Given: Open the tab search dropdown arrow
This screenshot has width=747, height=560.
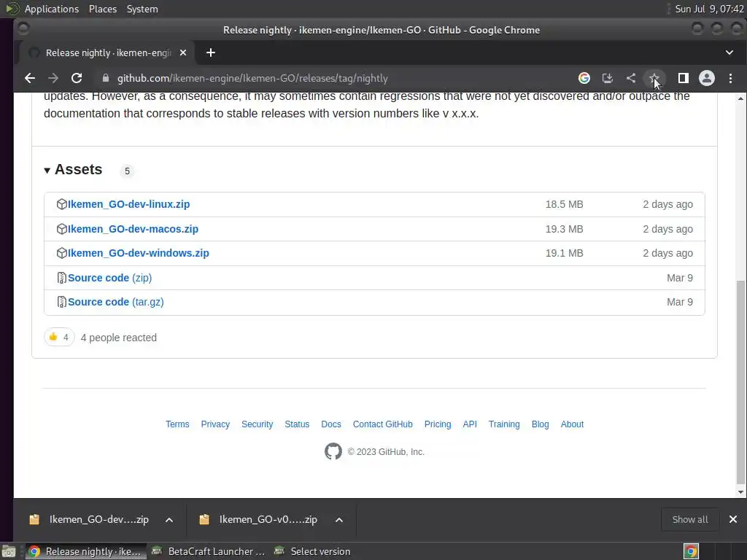Looking at the screenshot, I should point(729,52).
